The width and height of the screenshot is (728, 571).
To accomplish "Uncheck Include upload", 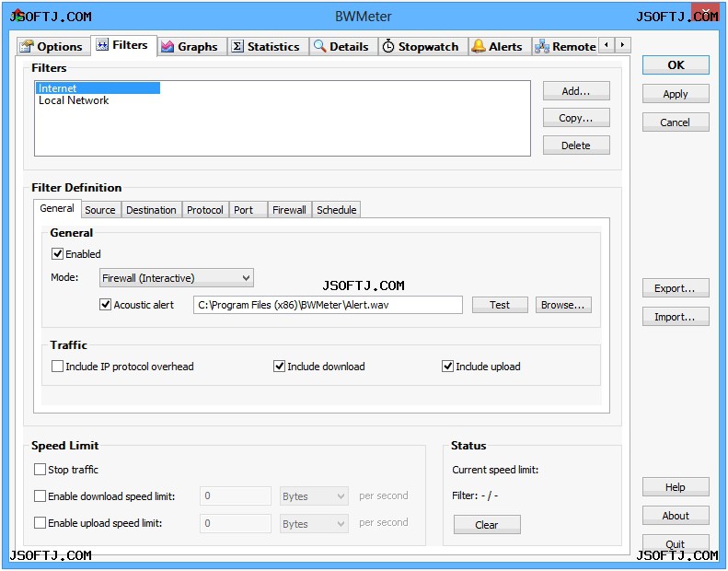I will pyautogui.click(x=447, y=367).
